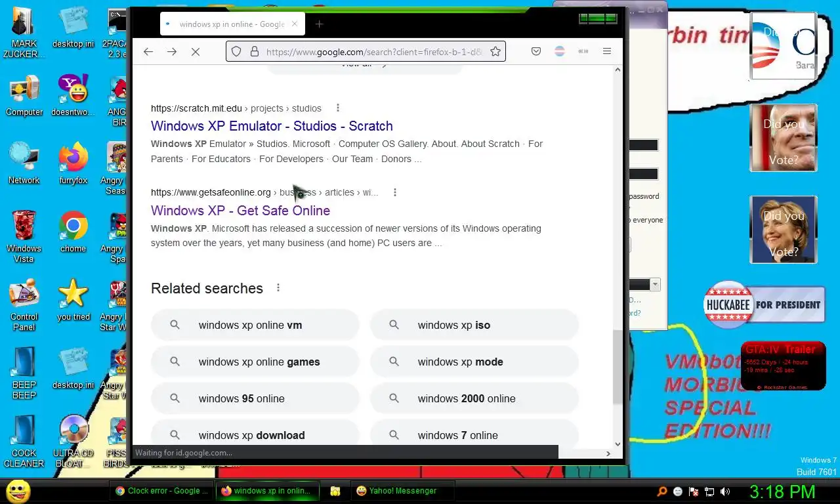Search related 'windows xp iso'

coord(474,325)
